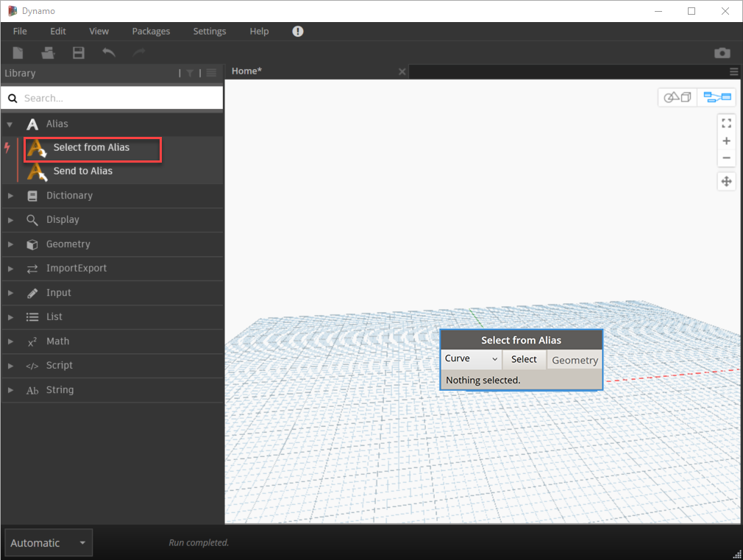Click the Save icon in toolbar
Screen dimensions: 743x560
coord(79,53)
